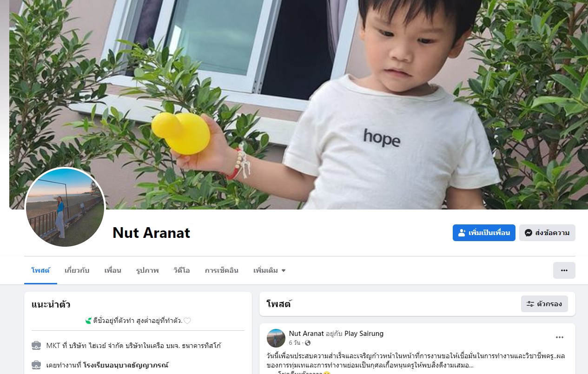Expand the เพิ่มเติม dropdown tab
Image resolution: width=588 pixels, height=374 pixels.
point(269,270)
